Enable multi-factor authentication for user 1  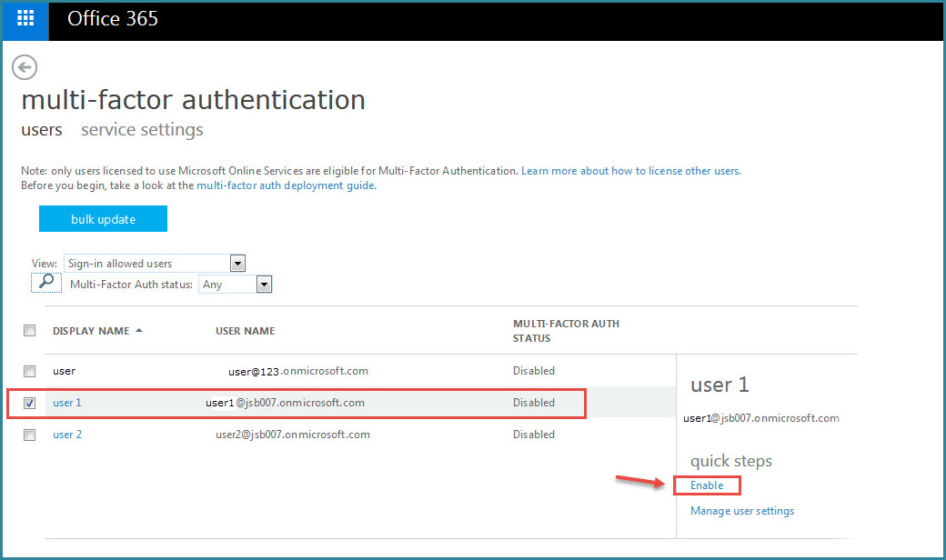pos(707,485)
